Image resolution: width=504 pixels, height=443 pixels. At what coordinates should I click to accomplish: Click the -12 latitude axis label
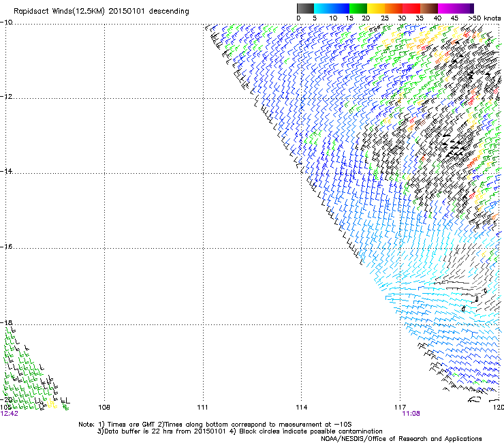tap(6, 97)
